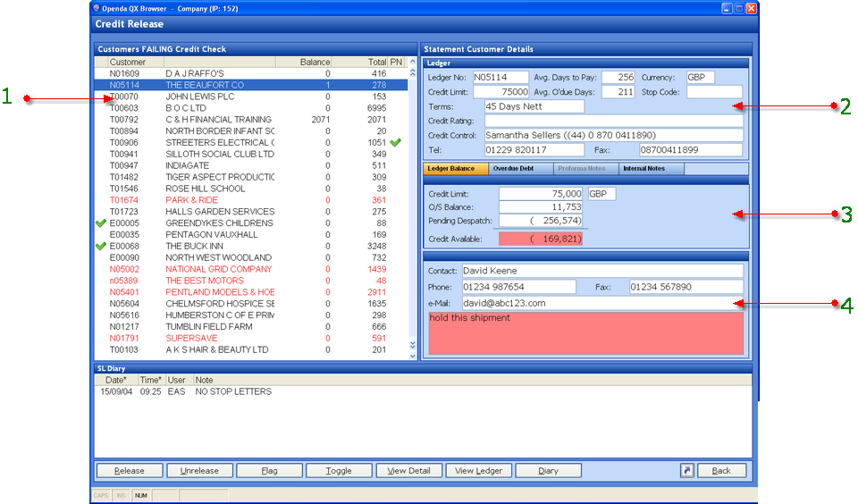Click the Unrelease button

(199, 471)
